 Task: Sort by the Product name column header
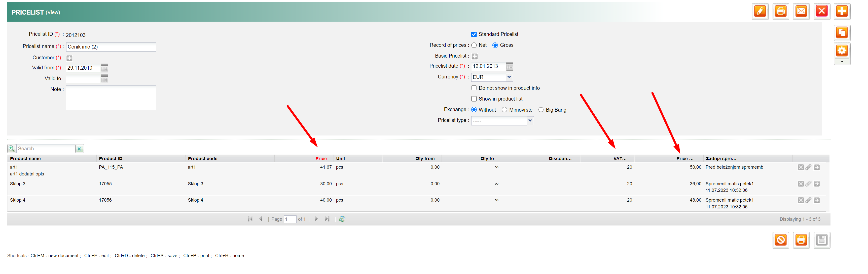[25, 159]
